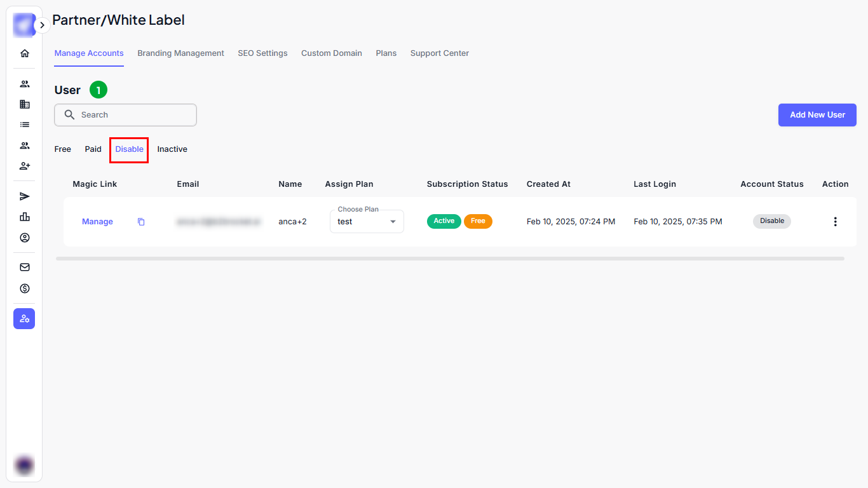Expand the sidebar with the chevron arrow
Viewport: 868px width, 488px height.
(x=42, y=25)
